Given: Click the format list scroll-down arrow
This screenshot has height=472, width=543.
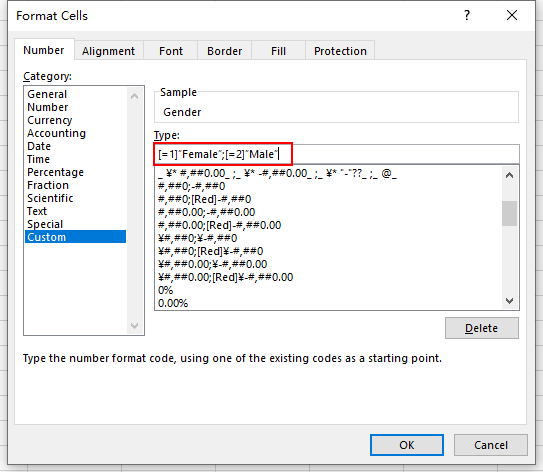Looking at the screenshot, I should click(509, 301).
